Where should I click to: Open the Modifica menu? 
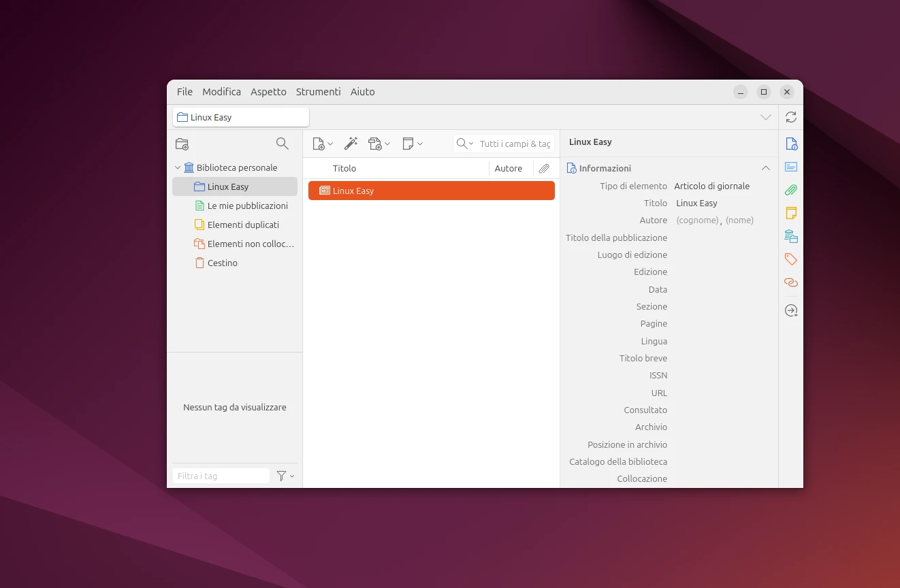coord(221,91)
